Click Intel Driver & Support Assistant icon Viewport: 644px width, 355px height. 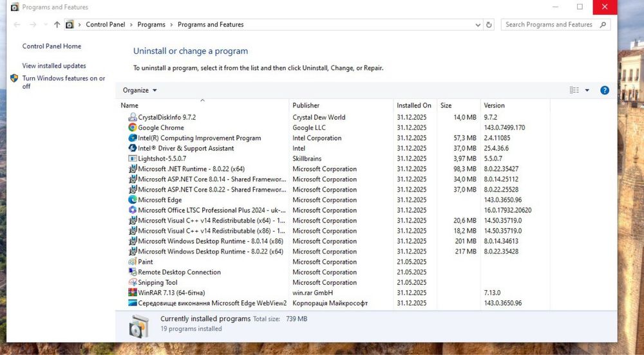pyautogui.click(x=132, y=148)
